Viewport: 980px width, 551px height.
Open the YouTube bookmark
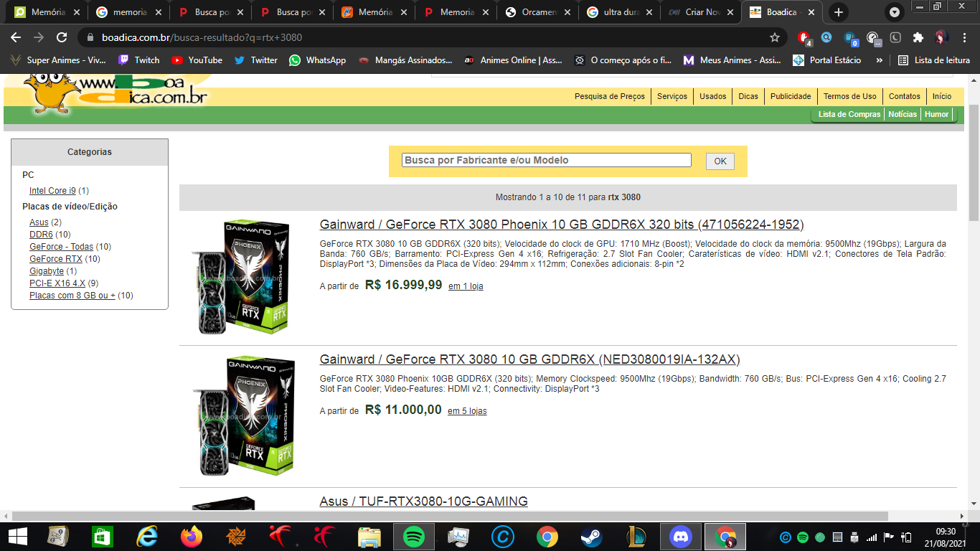pyautogui.click(x=197, y=60)
